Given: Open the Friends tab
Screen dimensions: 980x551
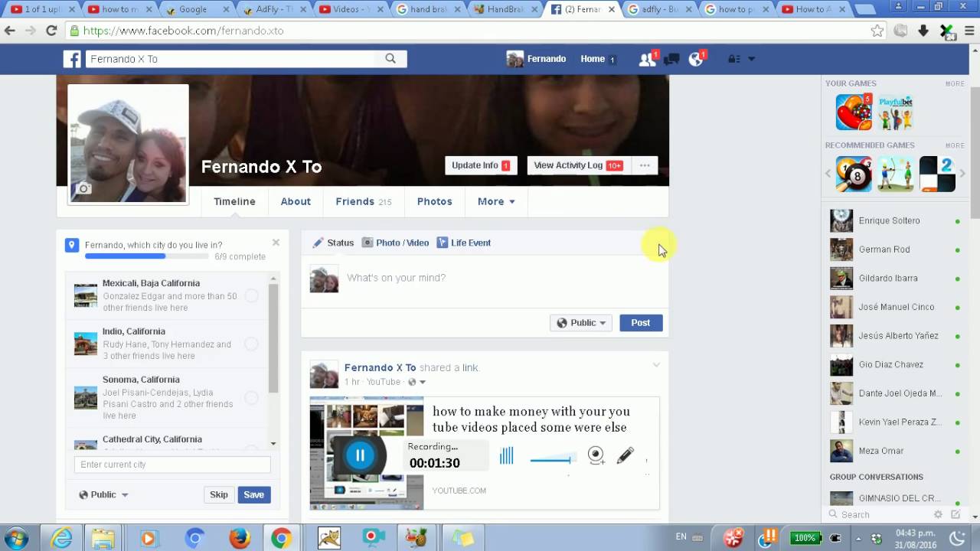Looking at the screenshot, I should click(363, 201).
